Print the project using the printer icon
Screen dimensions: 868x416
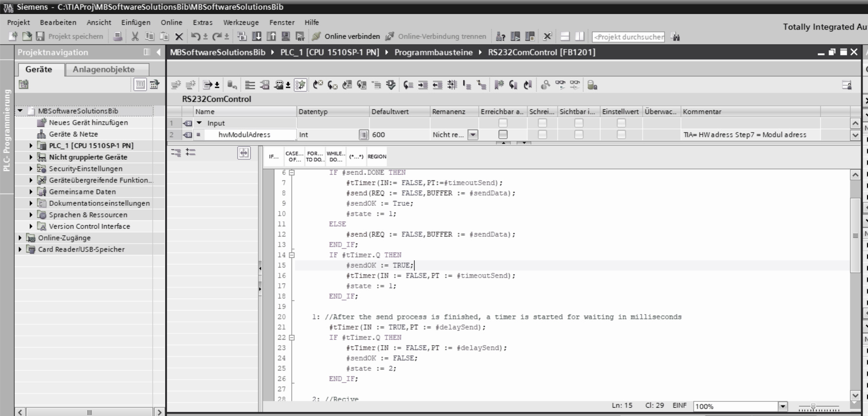[x=118, y=36]
